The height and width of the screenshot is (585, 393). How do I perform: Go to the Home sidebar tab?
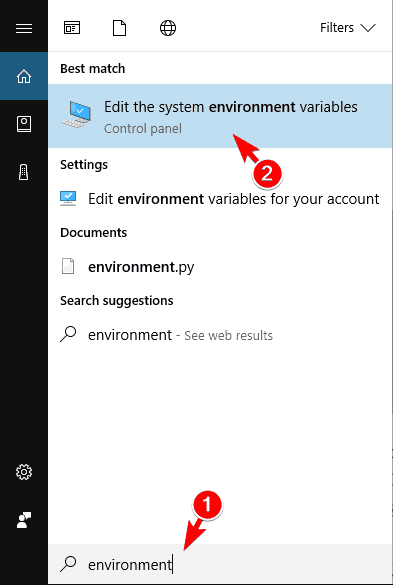tap(24, 76)
